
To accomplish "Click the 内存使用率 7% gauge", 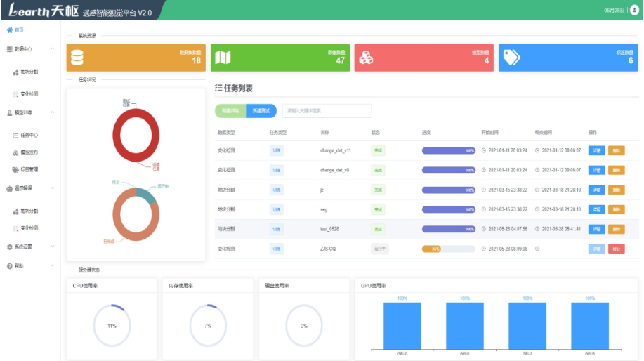I will click(208, 326).
